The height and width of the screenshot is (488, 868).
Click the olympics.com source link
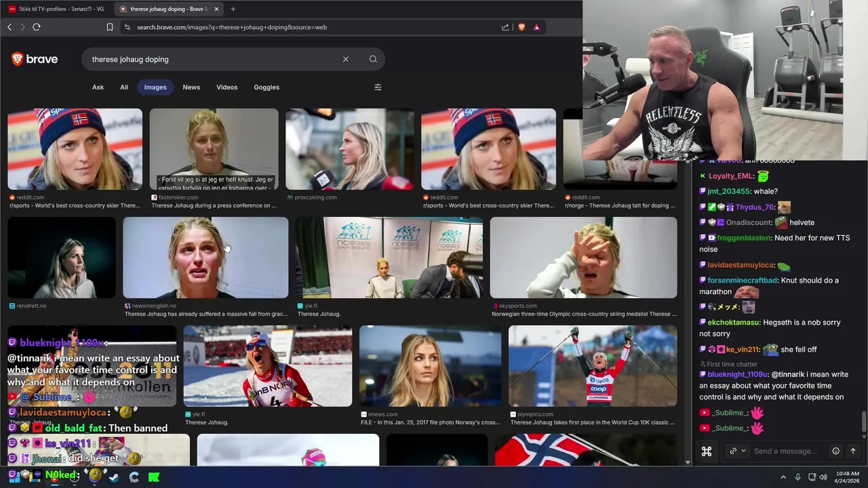click(536, 414)
